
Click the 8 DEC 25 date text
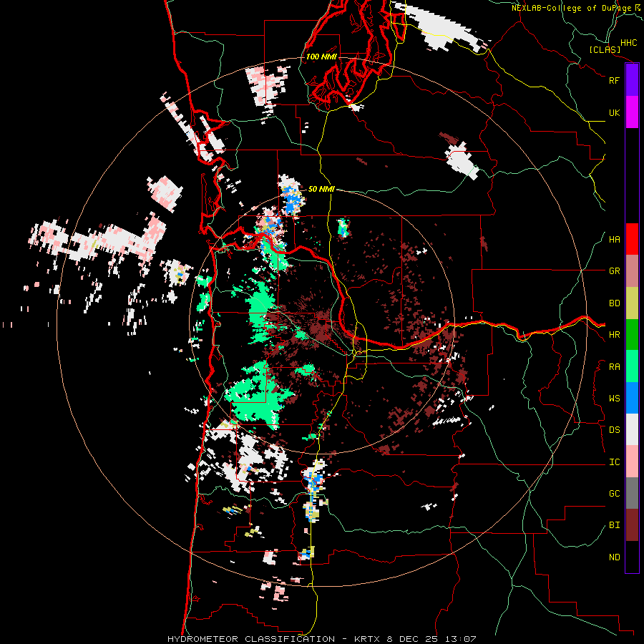click(x=413, y=639)
